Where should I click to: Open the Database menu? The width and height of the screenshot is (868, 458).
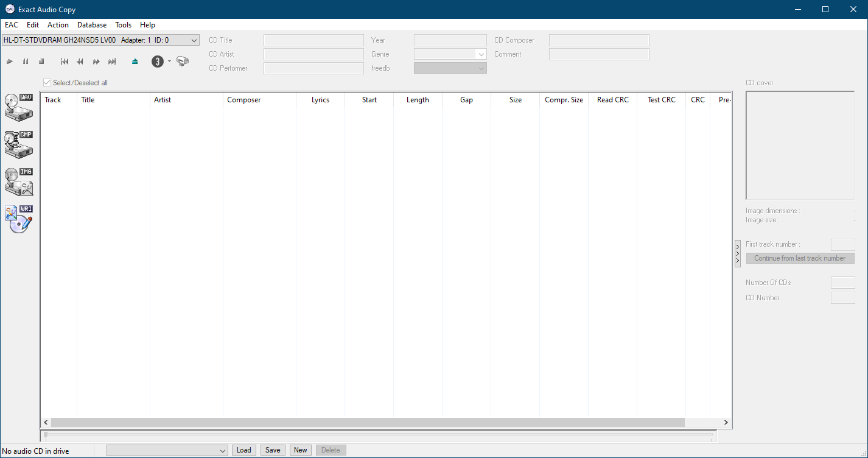point(92,25)
